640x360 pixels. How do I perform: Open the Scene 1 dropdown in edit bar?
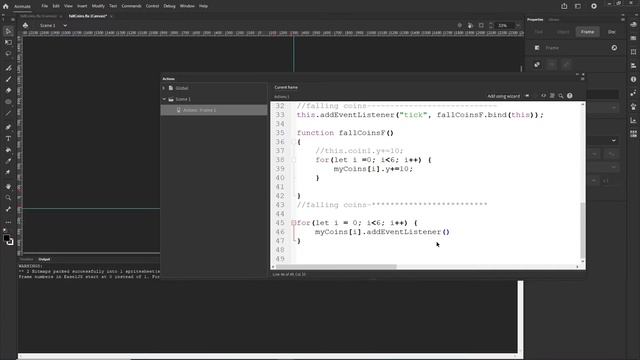point(65,25)
